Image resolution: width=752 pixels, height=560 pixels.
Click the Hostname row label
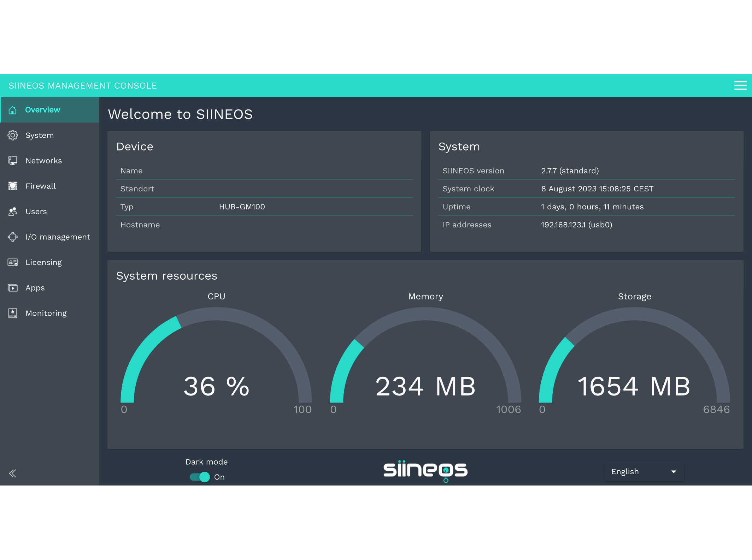click(x=140, y=225)
